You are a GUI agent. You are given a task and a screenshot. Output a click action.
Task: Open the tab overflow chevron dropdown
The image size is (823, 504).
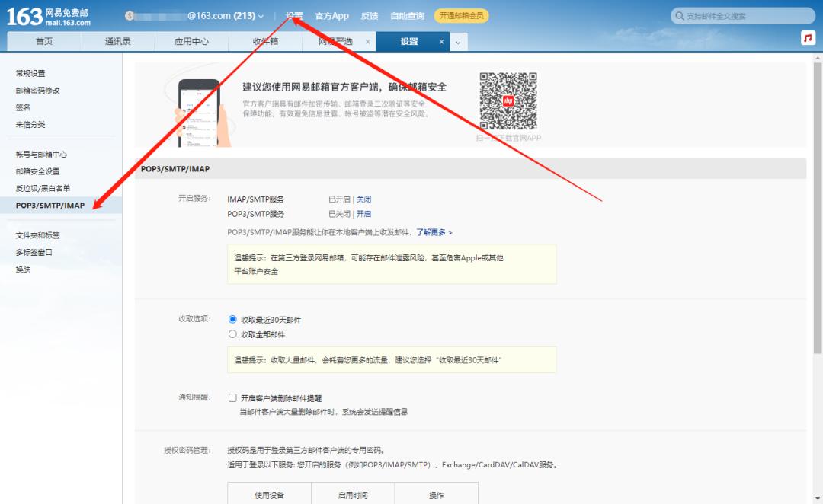pos(457,42)
